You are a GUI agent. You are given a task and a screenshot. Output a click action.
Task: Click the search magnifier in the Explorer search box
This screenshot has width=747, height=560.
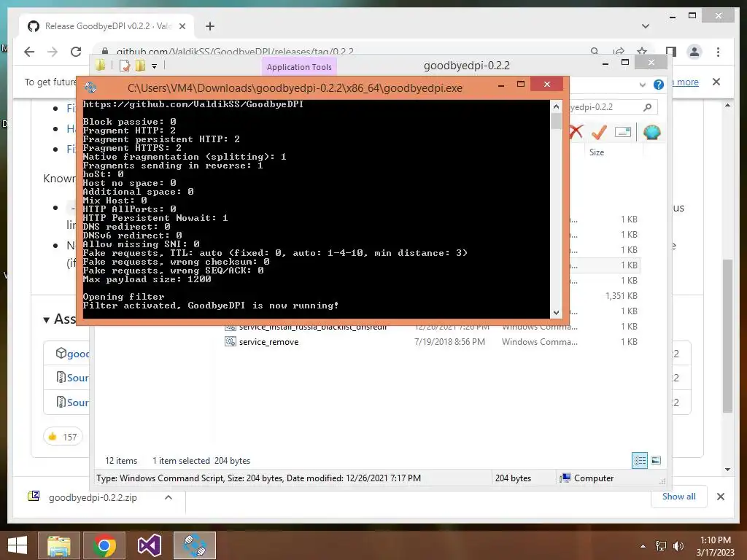coord(648,107)
